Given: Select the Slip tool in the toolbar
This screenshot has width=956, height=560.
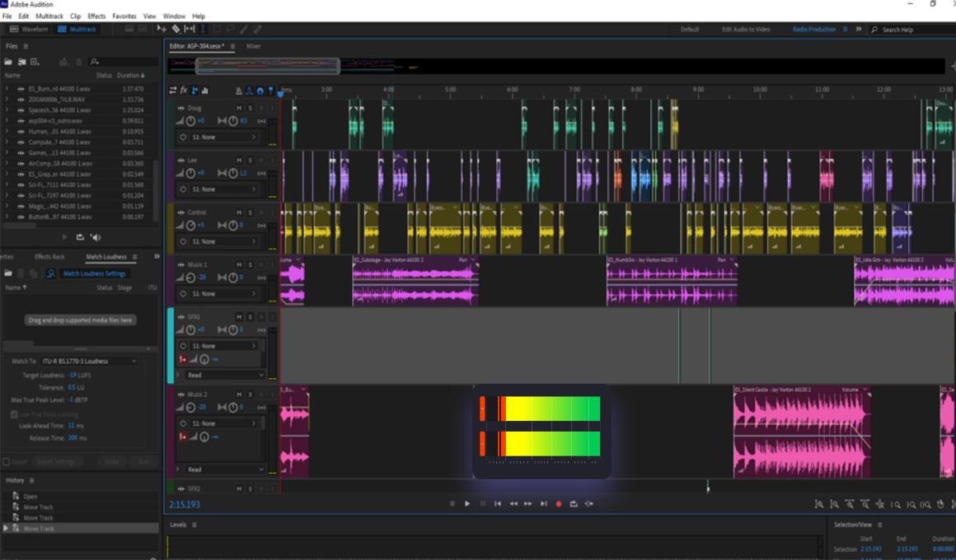Looking at the screenshot, I should [x=190, y=29].
